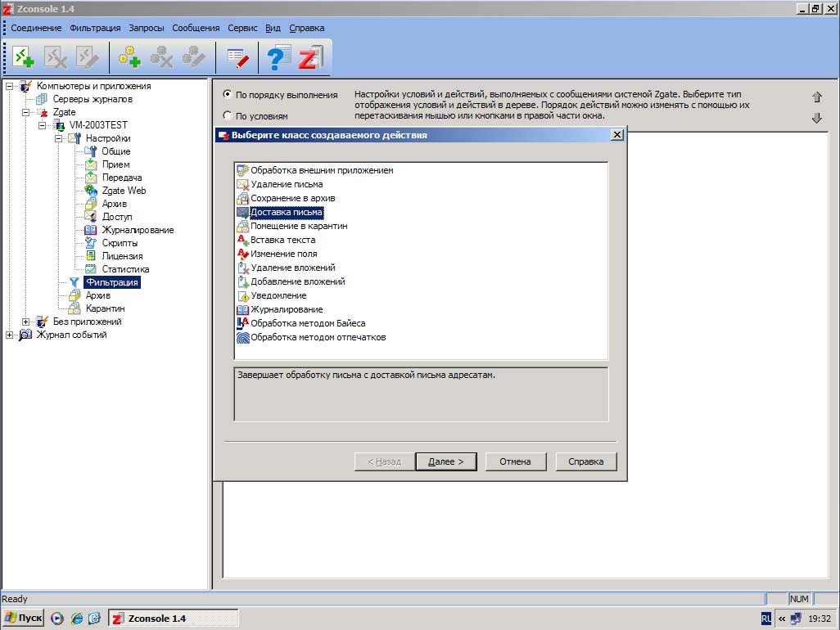Click the Справка button in dialog
840x630 pixels.
coord(585,461)
